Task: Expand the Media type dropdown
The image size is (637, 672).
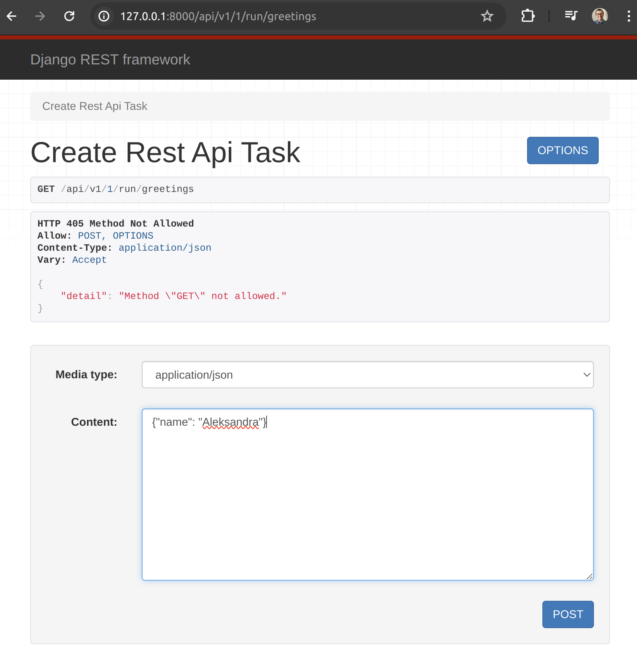Action: coord(368,375)
